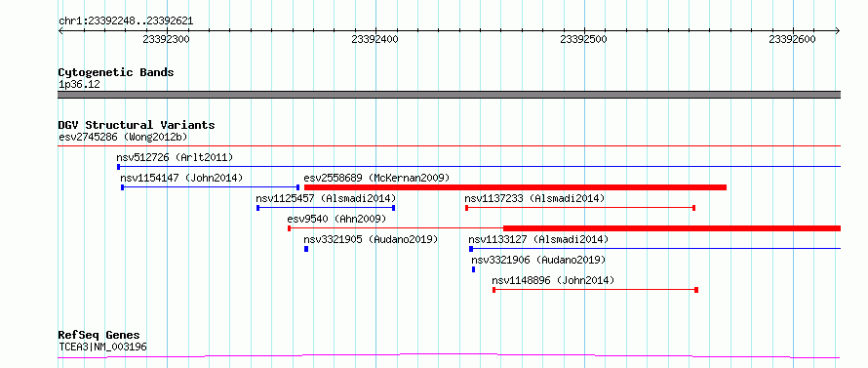Open the esv2745286 (Wong2012b) variant label
Image resolution: width=868 pixels, height=368 pixels.
tap(125, 137)
